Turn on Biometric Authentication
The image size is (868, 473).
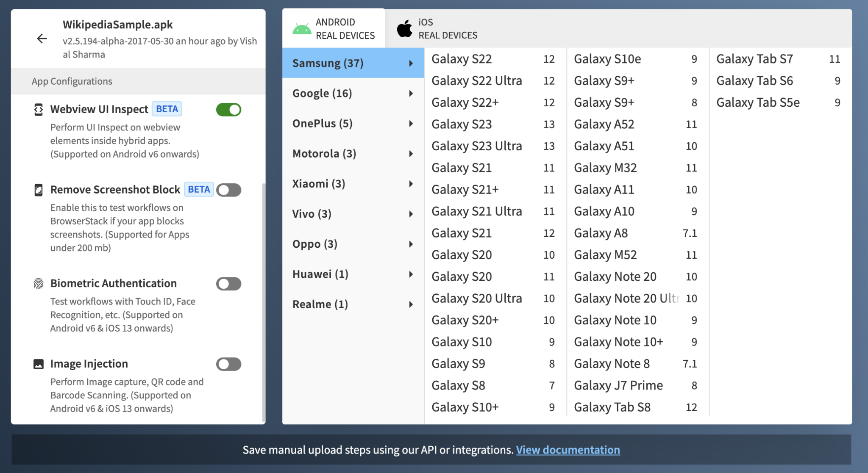click(x=228, y=284)
